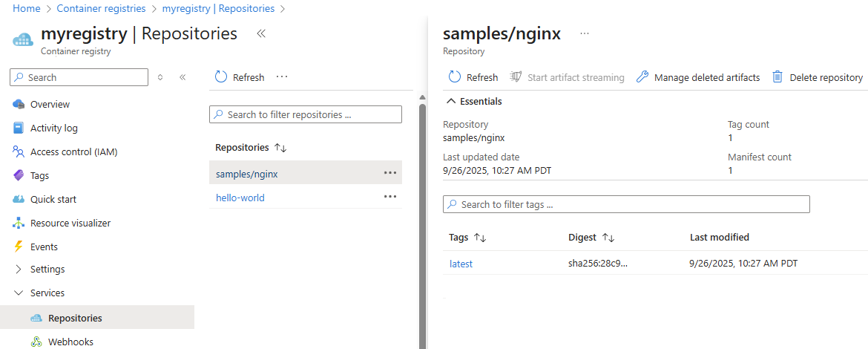The width and height of the screenshot is (868, 349).
Task: Collapse the Essentials section
Action: [x=473, y=101]
